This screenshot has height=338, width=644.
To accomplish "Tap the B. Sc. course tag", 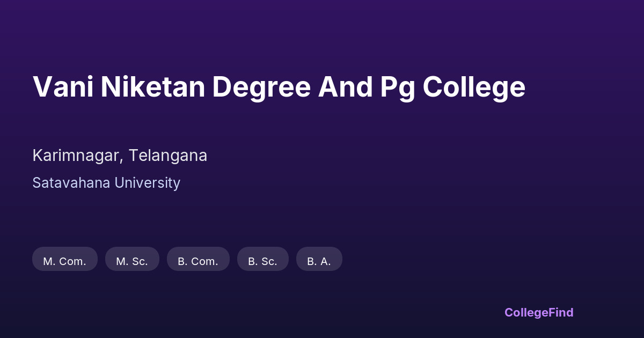I will (x=262, y=261).
